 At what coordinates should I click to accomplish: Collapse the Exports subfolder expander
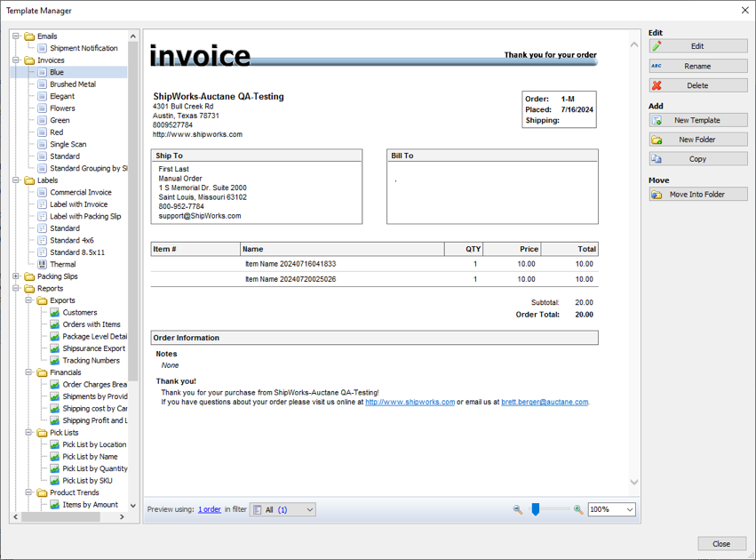[28, 300]
